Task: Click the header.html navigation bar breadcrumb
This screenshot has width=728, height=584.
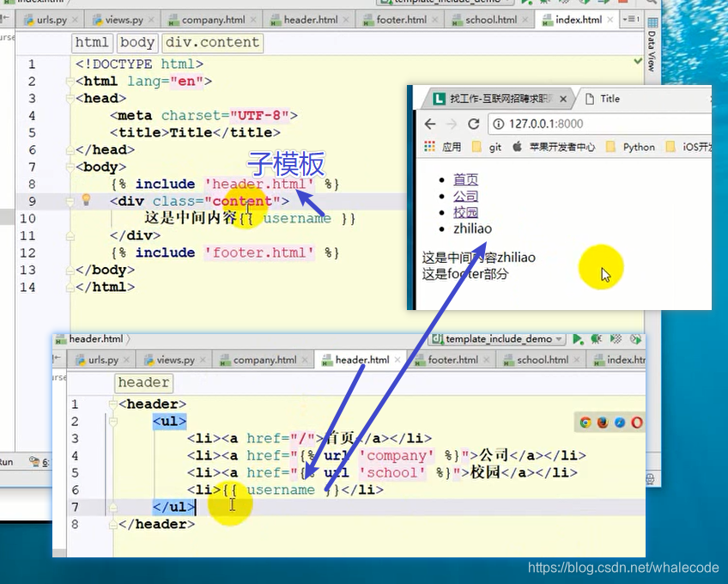Action: tap(91, 339)
